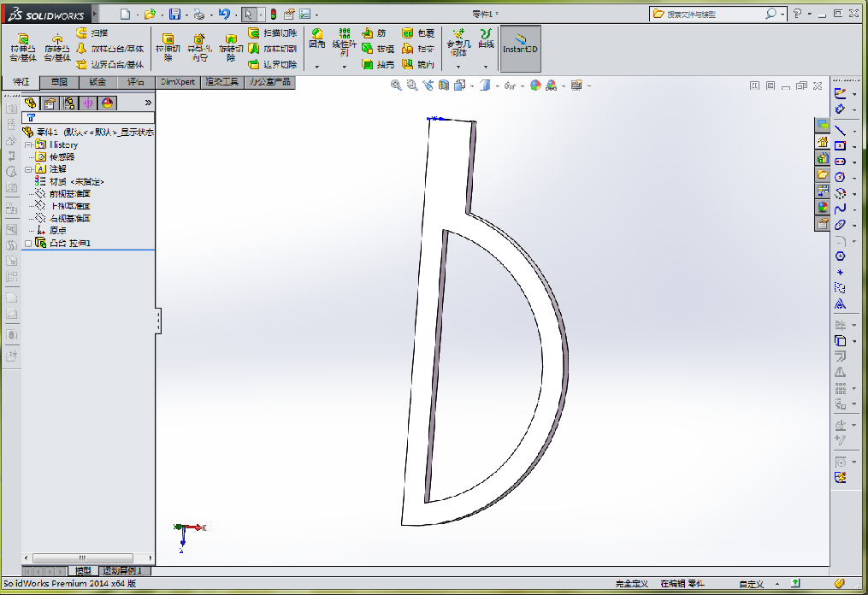Expand the SolidWorks logo menu arrow
868x595 pixels.
95,14
